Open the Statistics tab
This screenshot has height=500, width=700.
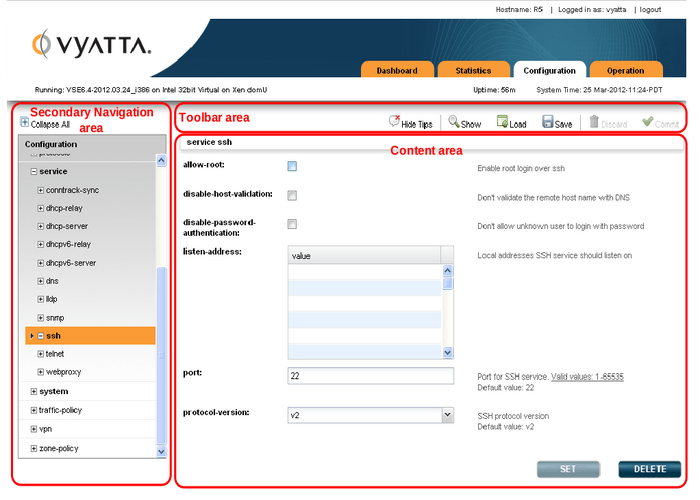pyautogui.click(x=473, y=70)
